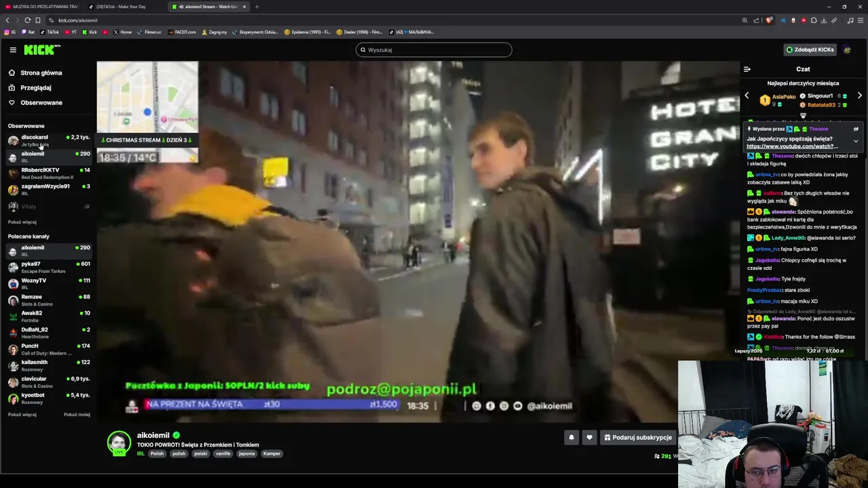Toggle follow heart button for aikoiemil
The image size is (868, 488).
click(x=589, y=437)
